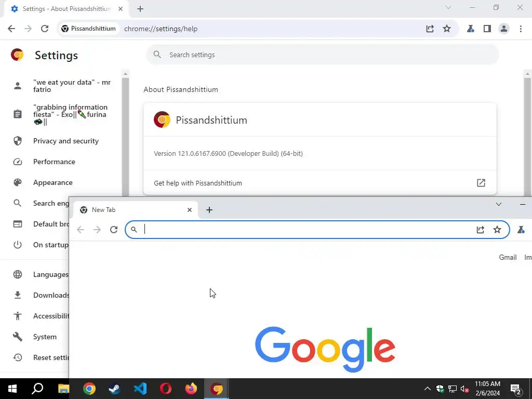
Task: Open the Gmail link
Action: pos(508,258)
